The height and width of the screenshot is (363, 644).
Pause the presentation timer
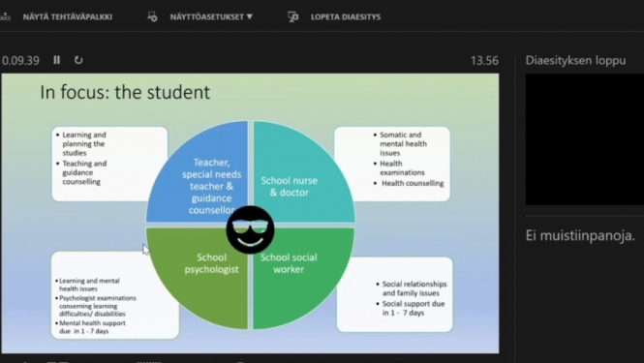coord(57,60)
